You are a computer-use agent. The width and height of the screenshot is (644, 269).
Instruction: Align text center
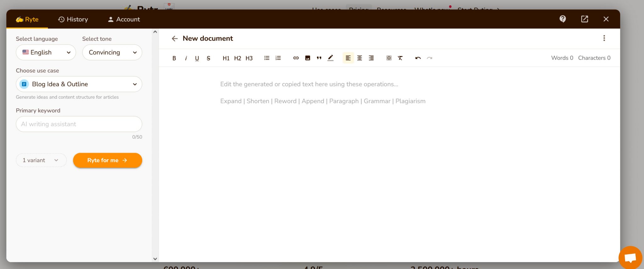359,58
